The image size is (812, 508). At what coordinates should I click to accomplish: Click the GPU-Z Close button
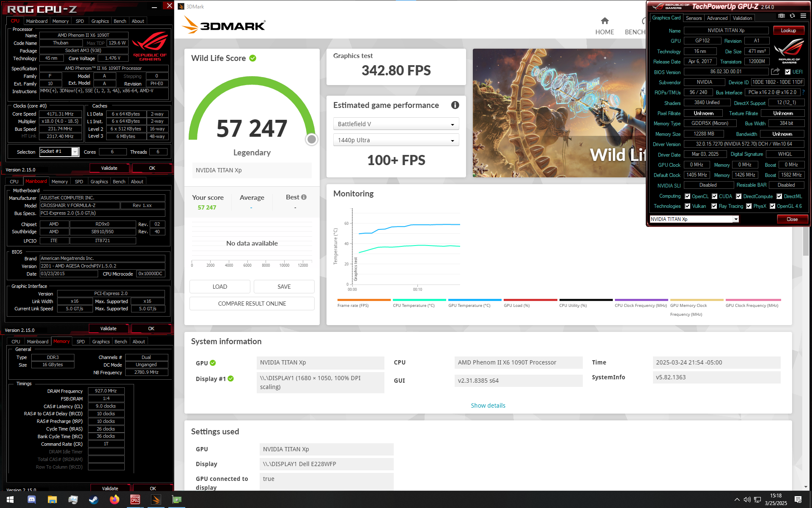click(x=792, y=219)
